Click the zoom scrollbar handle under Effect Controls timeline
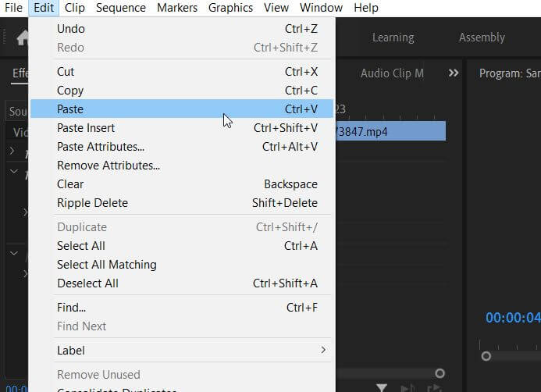Viewport: 541px width, 392px height. (440, 374)
